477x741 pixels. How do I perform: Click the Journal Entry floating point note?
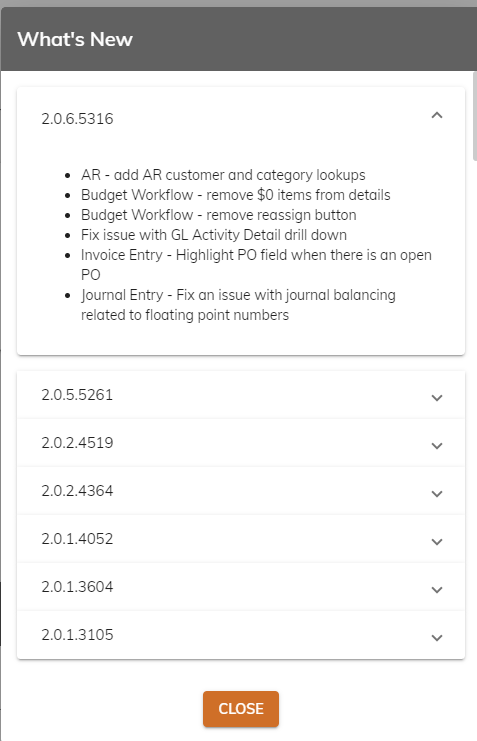238,305
